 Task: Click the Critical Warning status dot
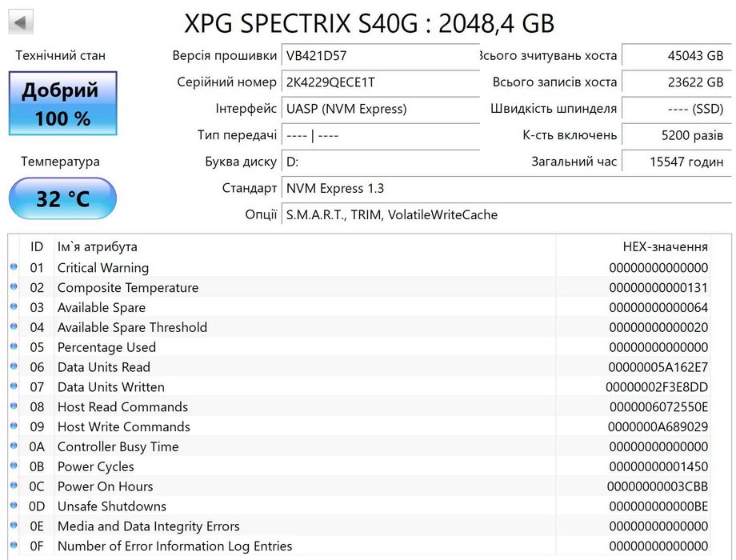(x=14, y=267)
